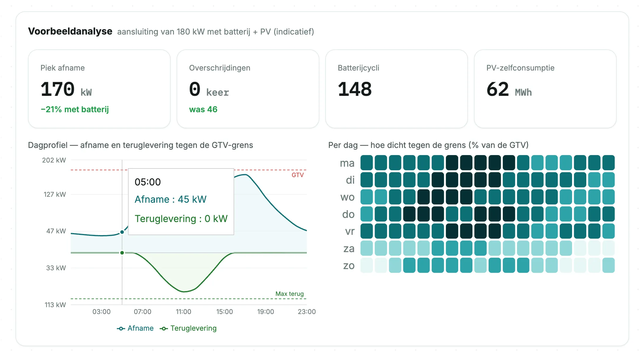Toggle the Afname series in the legend
The width and height of the screenshot is (644, 356).
tap(135, 328)
